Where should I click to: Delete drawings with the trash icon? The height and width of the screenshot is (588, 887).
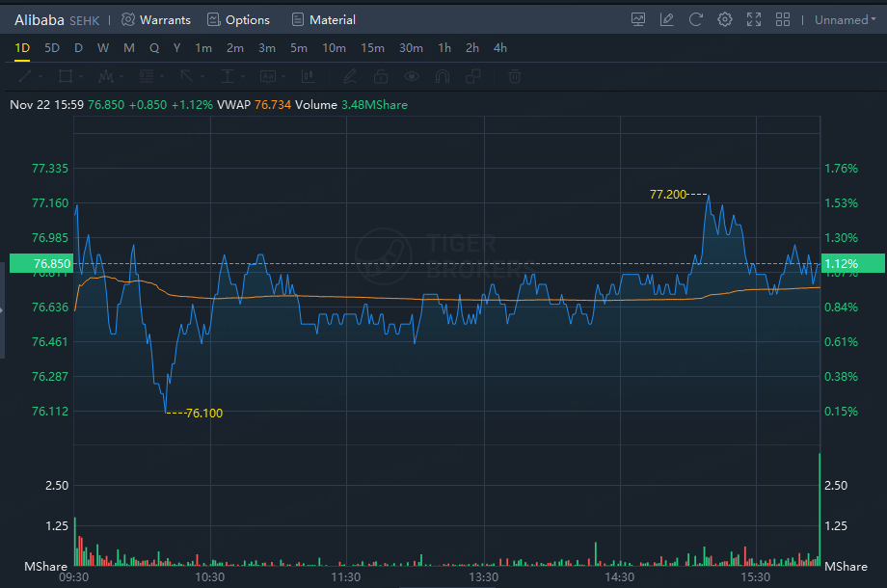click(514, 76)
